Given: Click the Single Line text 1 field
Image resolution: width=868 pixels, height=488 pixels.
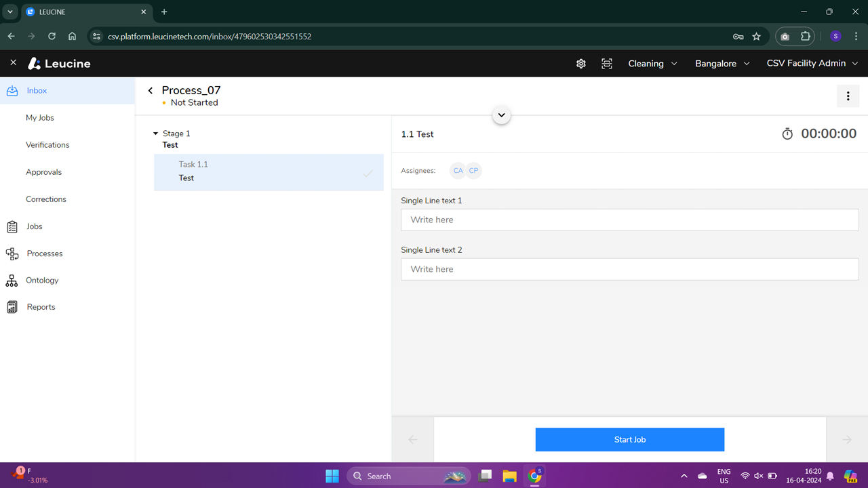Looking at the screenshot, I should (629, 220).
